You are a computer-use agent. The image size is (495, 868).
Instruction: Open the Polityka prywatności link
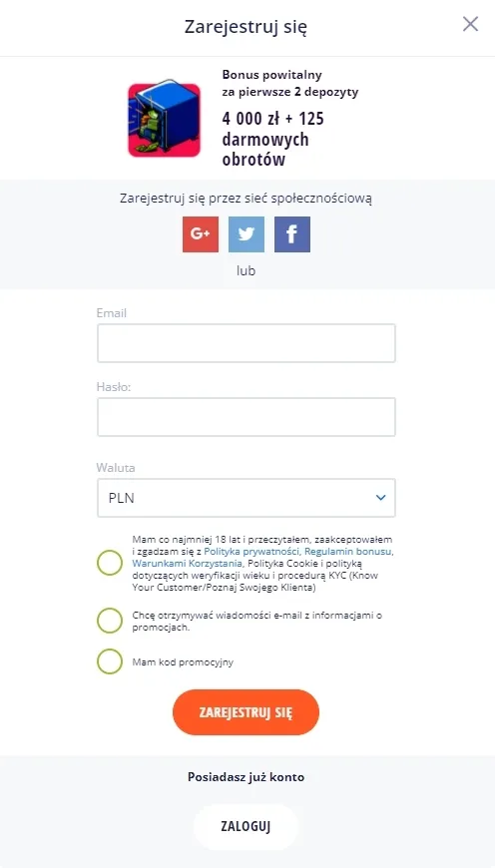click(x=252, y=552)
